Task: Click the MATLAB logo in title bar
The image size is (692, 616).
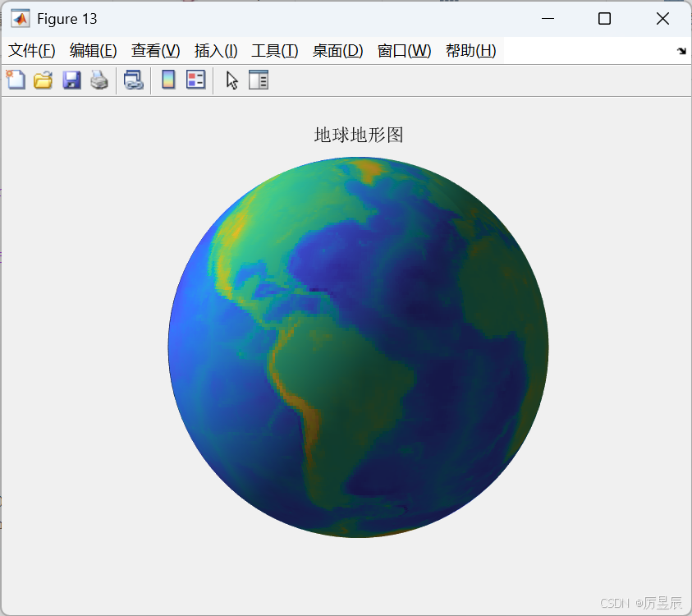Action: pyautogui.click(x=21, y=19)
